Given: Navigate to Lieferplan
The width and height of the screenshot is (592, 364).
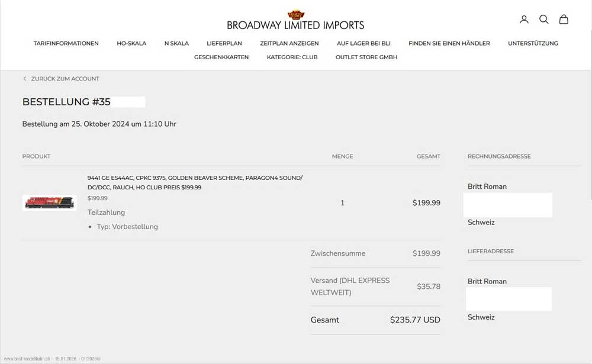Looking at the screenshot, I should click(224, 43).
